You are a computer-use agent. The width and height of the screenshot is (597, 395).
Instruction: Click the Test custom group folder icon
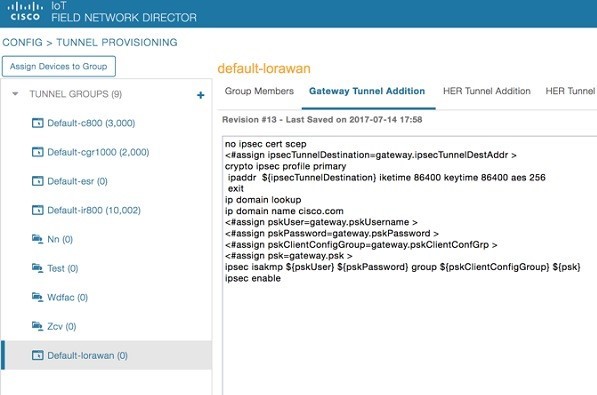[37, 268]
